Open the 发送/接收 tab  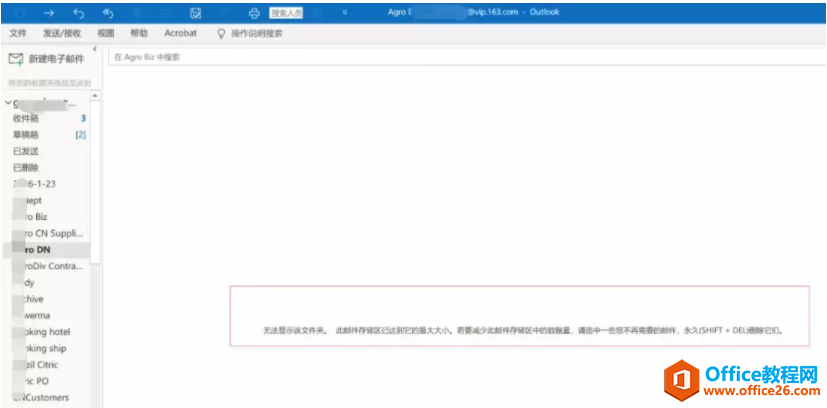(62, 33)
